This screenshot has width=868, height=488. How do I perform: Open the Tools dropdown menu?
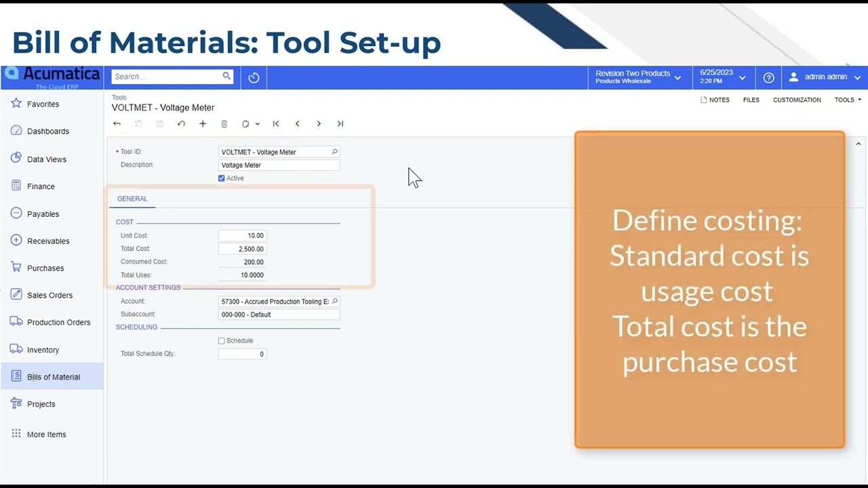pyautogui.click(x=848, y=100)
